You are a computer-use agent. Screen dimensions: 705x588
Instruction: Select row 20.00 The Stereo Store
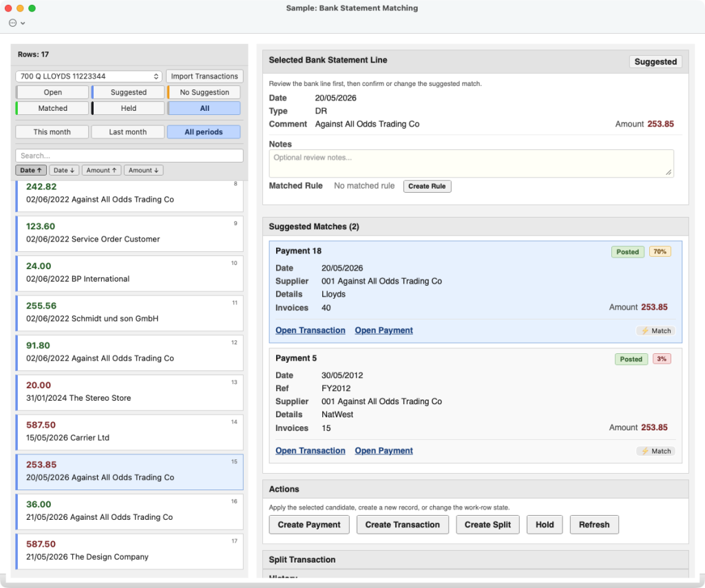tap(129, 392)
